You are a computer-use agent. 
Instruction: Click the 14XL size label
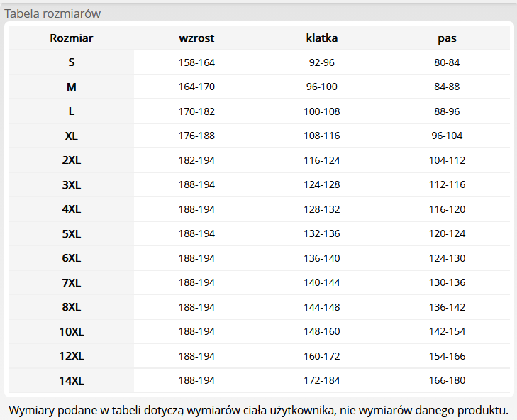pos(72,381)
